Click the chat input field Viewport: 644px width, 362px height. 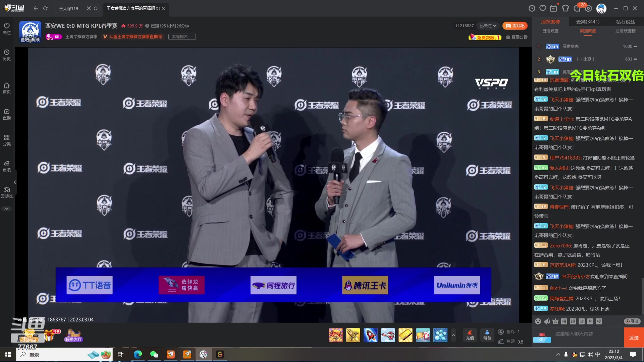588,338
